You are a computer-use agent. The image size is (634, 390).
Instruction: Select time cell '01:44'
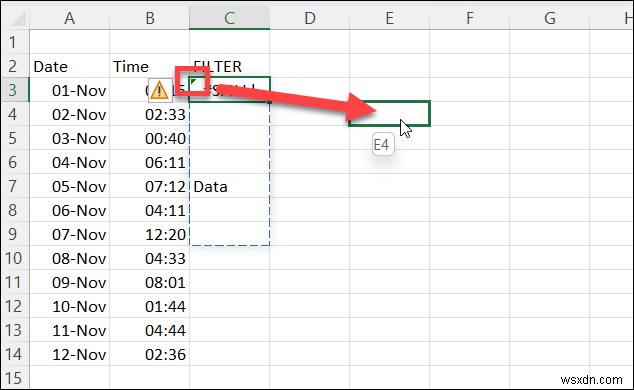coord(150,306)
